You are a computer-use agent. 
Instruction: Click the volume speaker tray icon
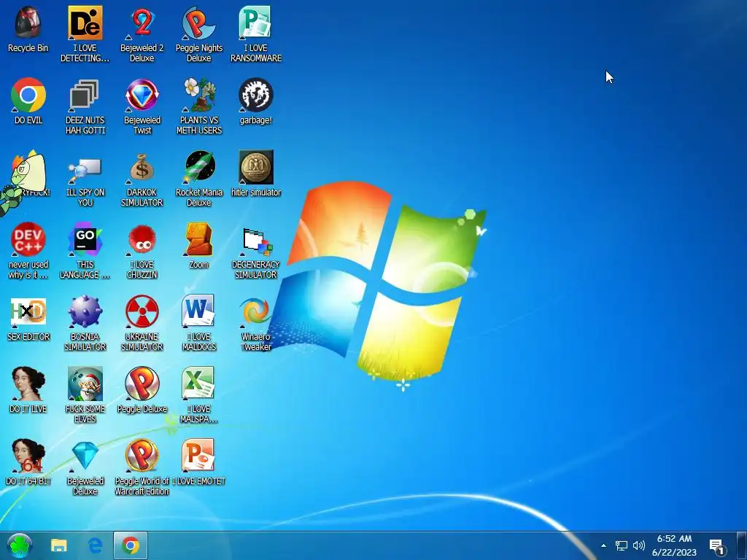click(639, 545)
